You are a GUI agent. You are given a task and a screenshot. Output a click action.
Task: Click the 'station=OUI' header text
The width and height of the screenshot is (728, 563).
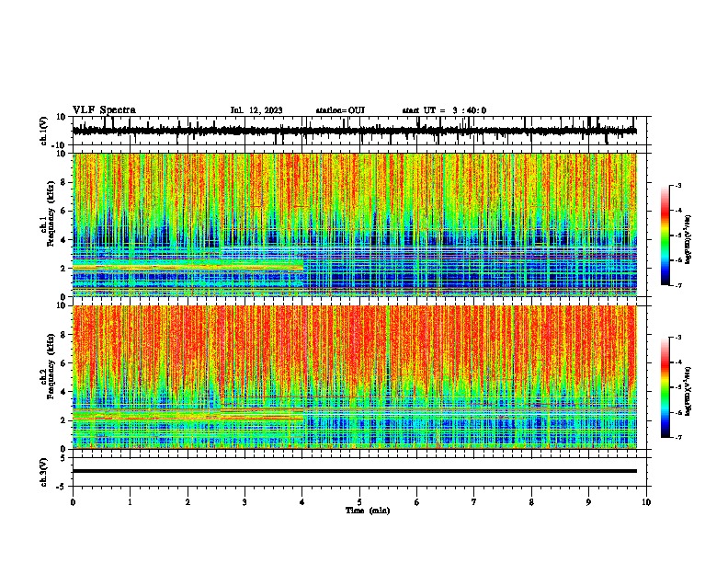tap(340, 110)
